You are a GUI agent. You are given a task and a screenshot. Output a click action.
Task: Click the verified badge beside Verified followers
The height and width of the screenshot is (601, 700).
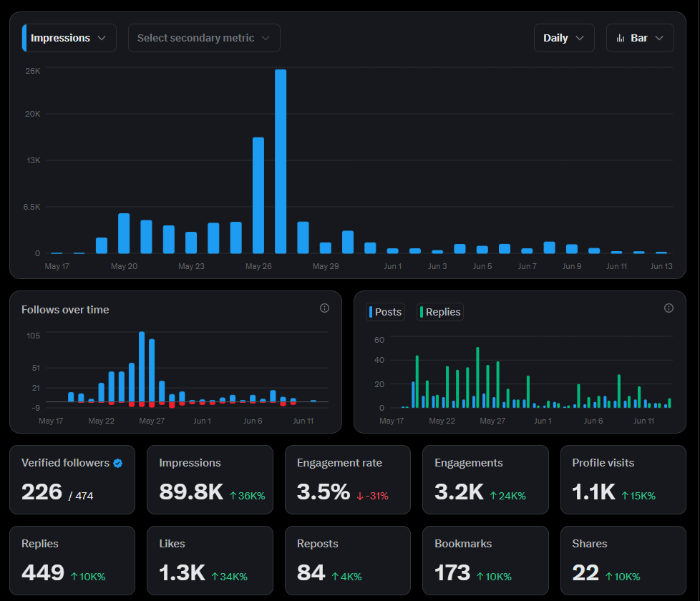118,463
